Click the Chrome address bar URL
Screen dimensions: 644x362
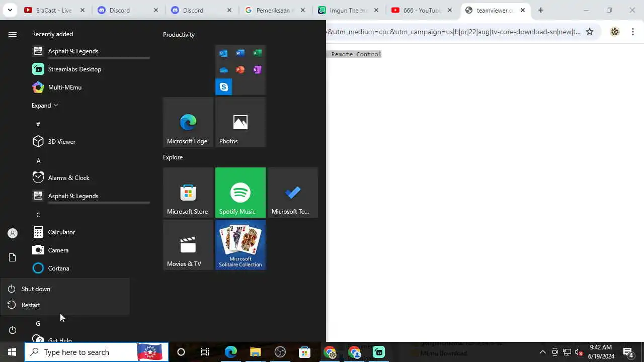click(454, 32)
